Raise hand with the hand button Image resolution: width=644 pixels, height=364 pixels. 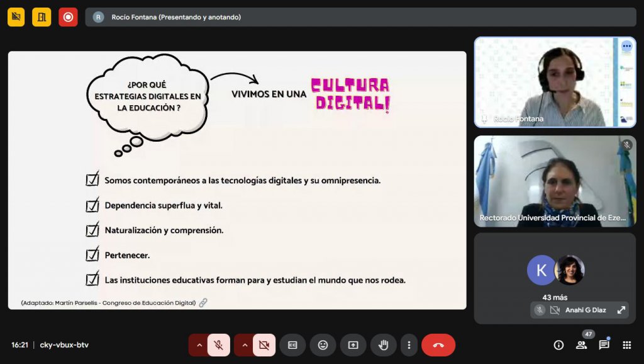point(383,345)
